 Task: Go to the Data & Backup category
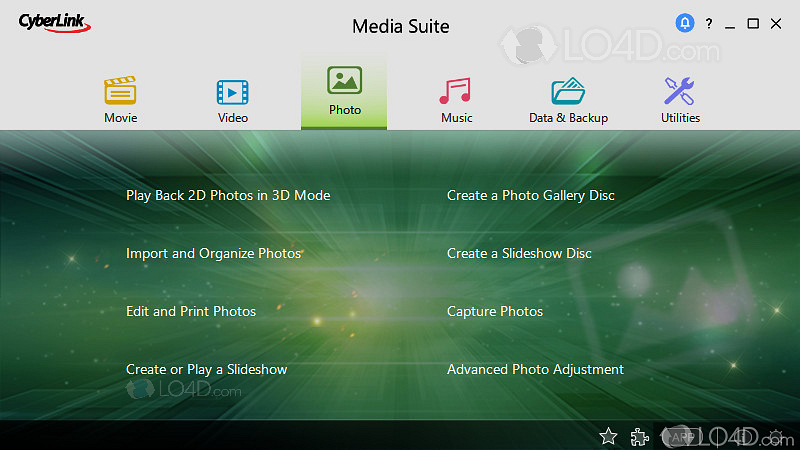568,101
